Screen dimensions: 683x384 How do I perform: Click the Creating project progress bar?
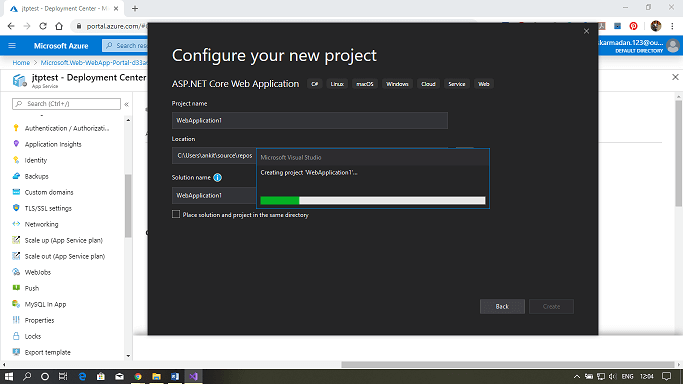(x=372, y=200)
